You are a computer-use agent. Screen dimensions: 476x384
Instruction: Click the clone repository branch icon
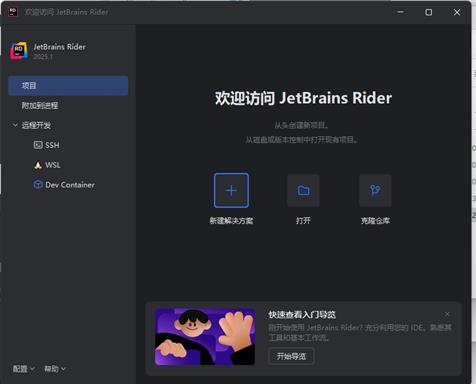pos(375,190)
